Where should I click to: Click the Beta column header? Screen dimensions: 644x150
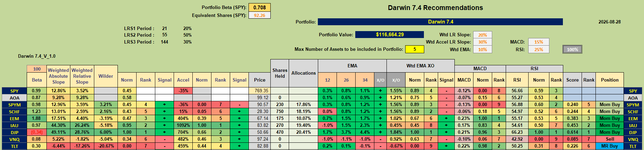[x=37, y=80]
